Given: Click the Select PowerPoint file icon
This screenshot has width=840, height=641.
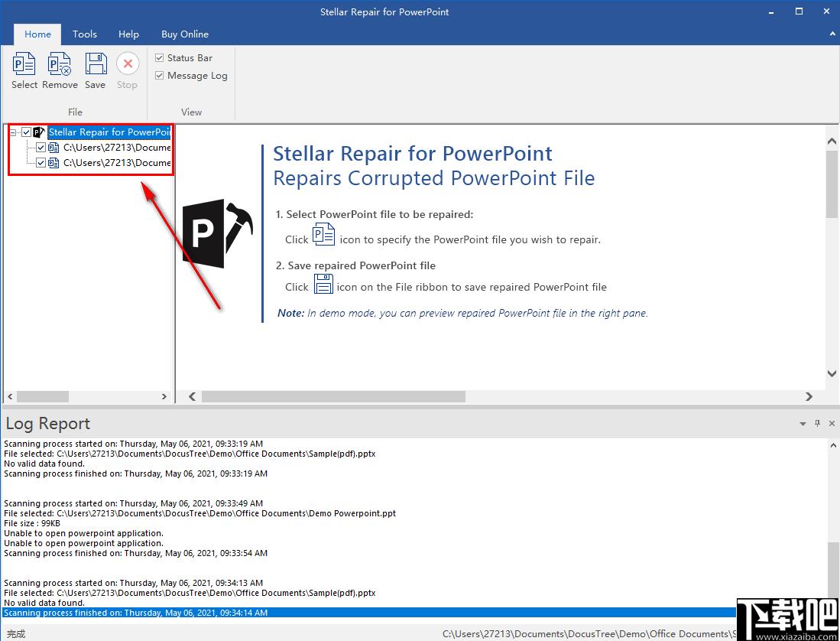Looking at the screenshot, I should pos(24,63).
